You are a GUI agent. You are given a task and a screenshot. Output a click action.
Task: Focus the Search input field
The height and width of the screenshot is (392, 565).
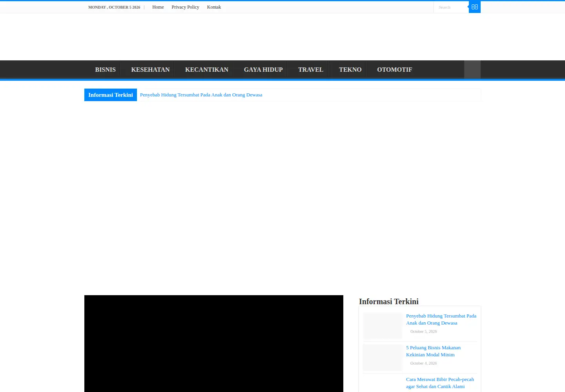[451, 7]
